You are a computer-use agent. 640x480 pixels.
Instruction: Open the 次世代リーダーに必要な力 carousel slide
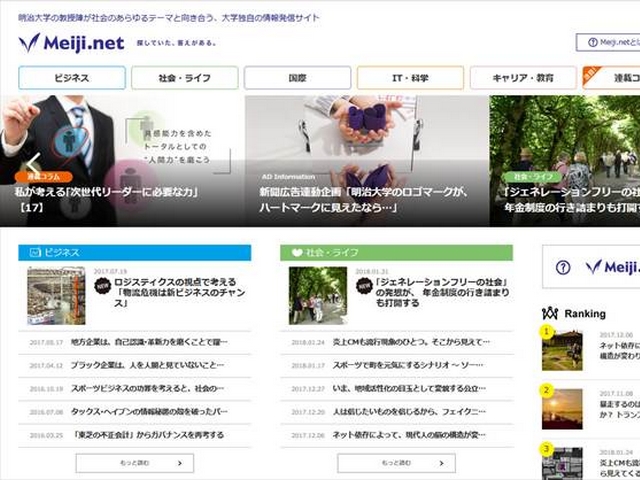[122, 161]
